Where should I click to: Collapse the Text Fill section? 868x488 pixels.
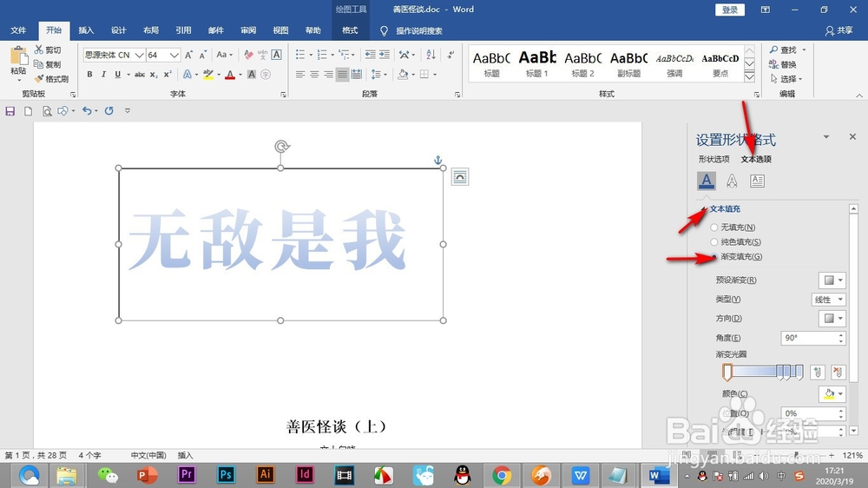coord(704,208)
